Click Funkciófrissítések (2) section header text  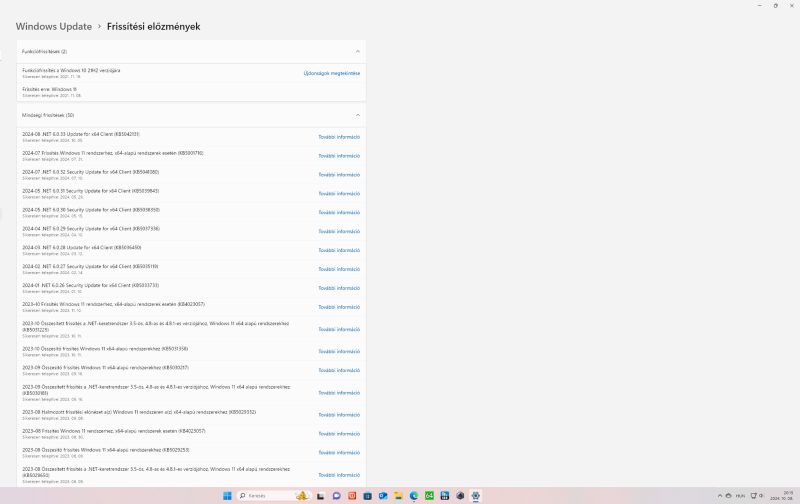pyautogui.click(x=44, y=52)
